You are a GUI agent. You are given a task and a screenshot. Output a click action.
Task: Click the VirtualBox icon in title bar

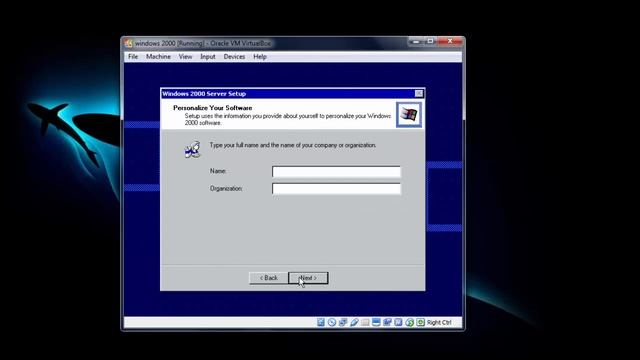point(129,43)
